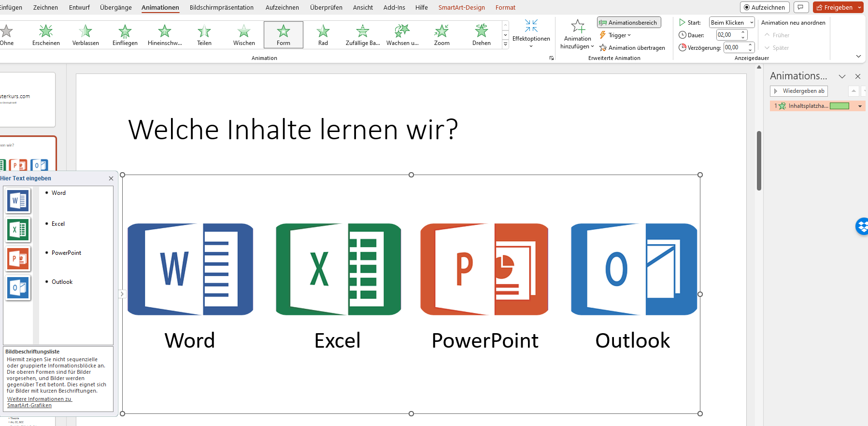The image size is (868, 426).
Task: Select the Einfliegen animation effect
Action: point(125,35)
